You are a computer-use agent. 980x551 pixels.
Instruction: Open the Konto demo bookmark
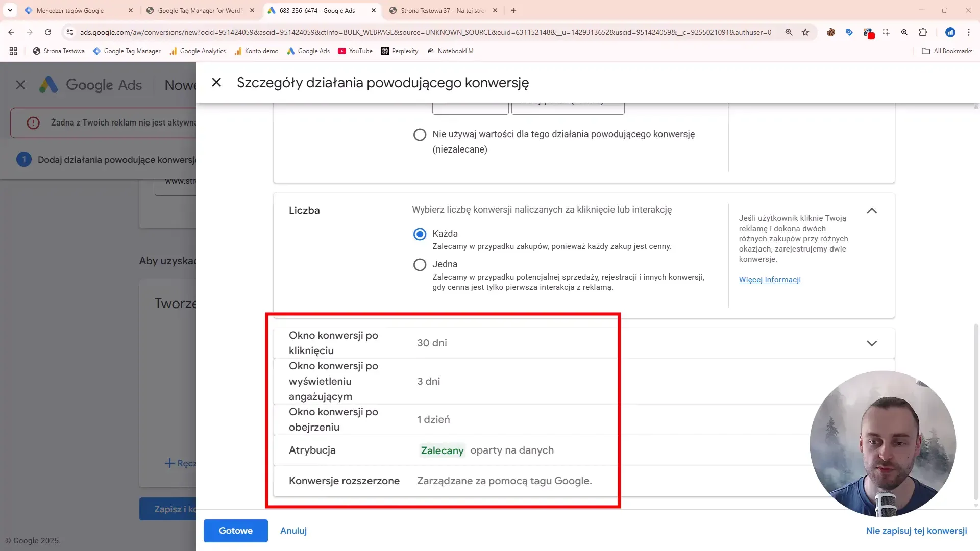256,51
